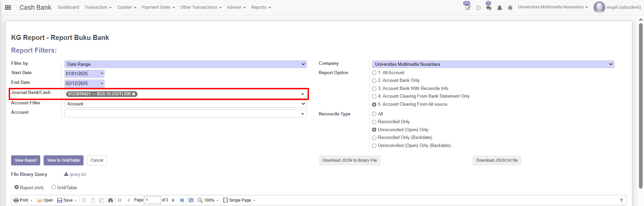The width and height of the screenshot is (644, 206).
Task: Expand the 'Filter by' Date Range dropdown
Action: 185,64
